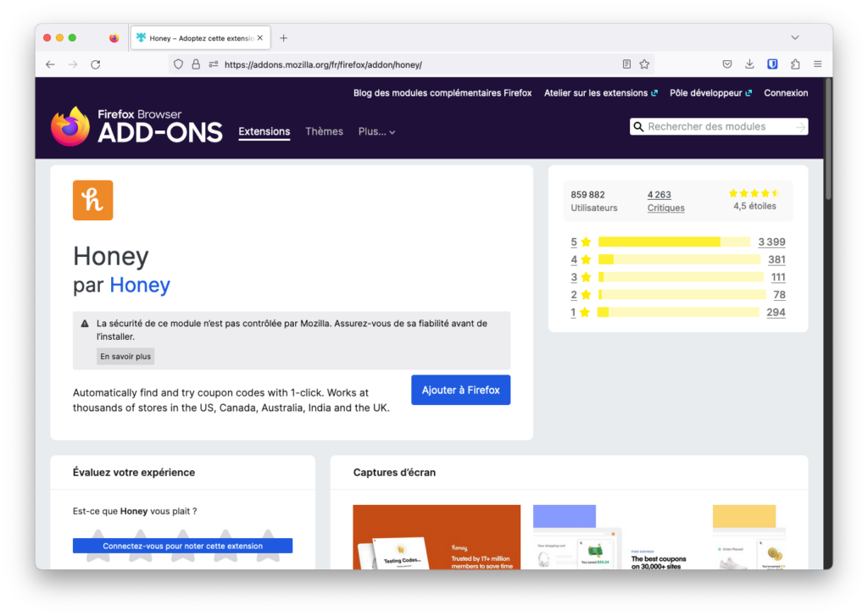Click the 3 399 five-star review count
Viewport: 868px width, 616px height.
(x=771, y=241)
